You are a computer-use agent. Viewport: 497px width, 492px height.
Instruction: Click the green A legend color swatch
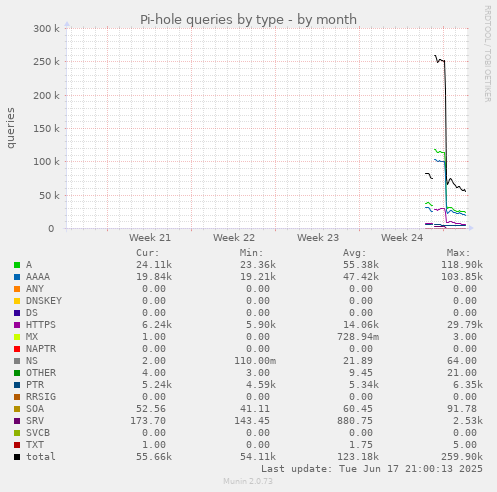point(17,265)
